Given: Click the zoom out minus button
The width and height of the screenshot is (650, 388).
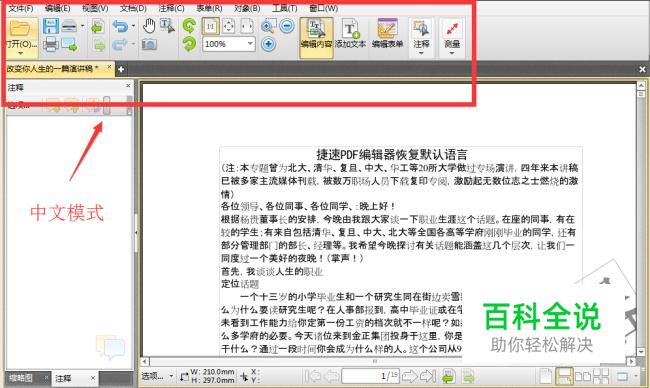Looking at the screenshot, I should (287, 26).
